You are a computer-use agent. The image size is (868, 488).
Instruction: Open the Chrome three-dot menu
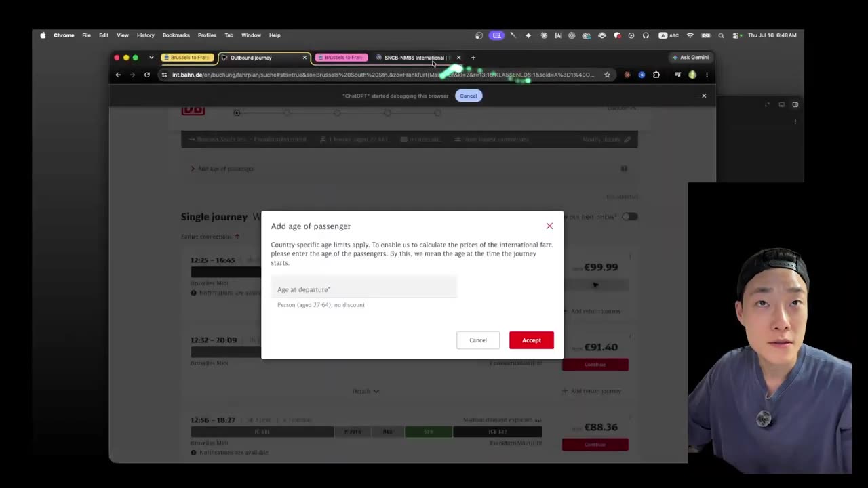coord(707,75)
